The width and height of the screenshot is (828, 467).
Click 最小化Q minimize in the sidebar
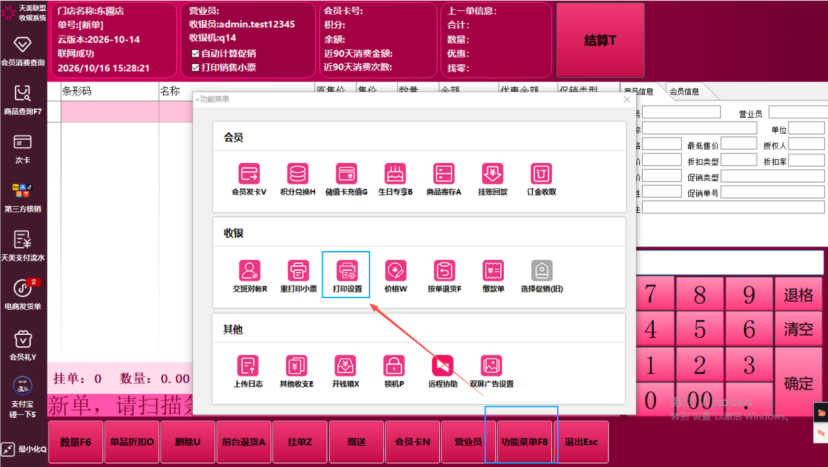(24, 450)
